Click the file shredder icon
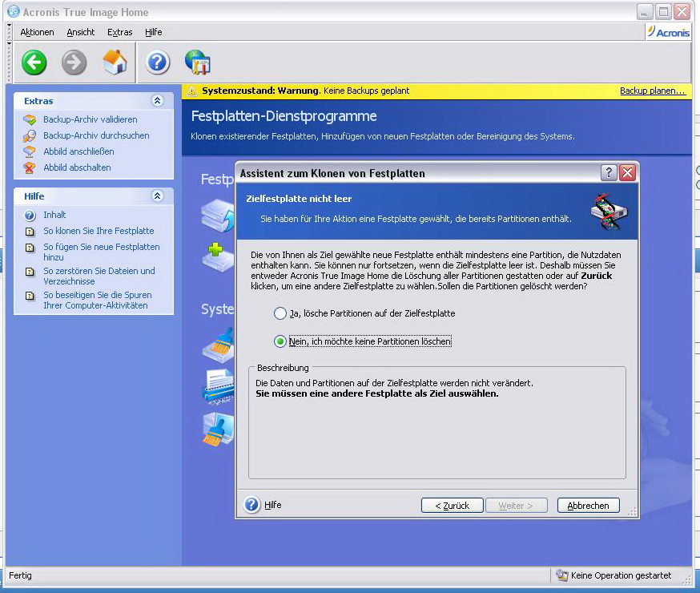Image resolution: width=700 pixels, height=593 pixels. pyautogui.click(x=218, y=387)
